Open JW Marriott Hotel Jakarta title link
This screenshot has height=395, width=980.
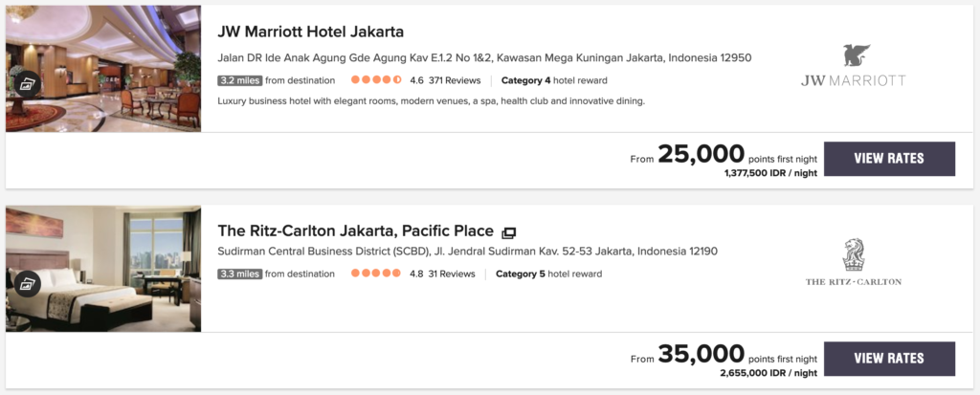[x=311, y=32]
